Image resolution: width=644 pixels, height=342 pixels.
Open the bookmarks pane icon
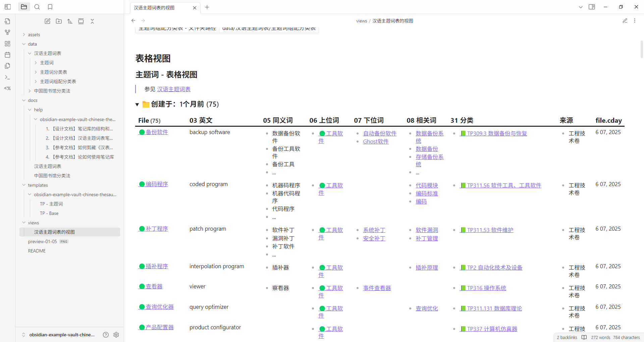50,7
